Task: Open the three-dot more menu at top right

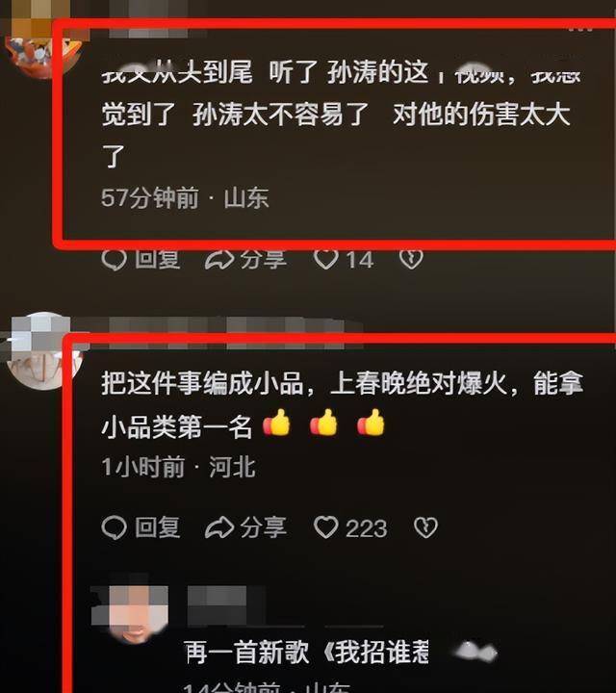Action: pyautogui.click(x=580, y=27)
